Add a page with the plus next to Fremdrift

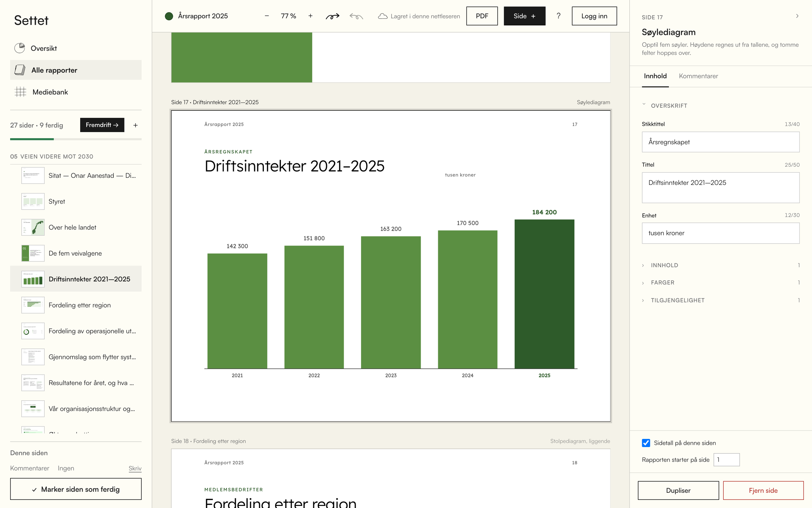(135, 125)
